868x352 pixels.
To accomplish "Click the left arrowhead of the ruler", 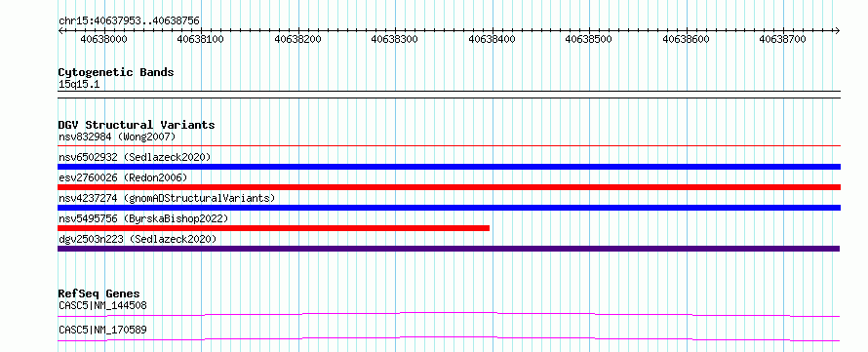I will click(60, 31).
